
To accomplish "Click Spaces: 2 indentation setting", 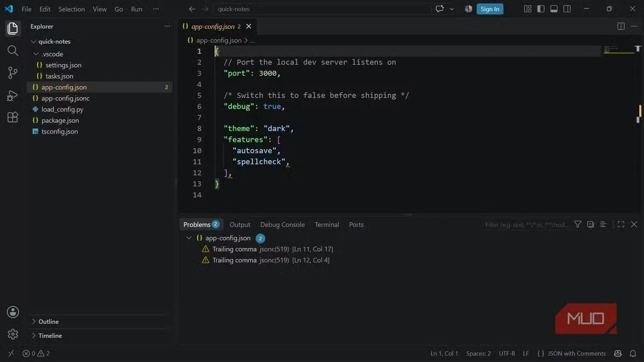I will point(478,353).
